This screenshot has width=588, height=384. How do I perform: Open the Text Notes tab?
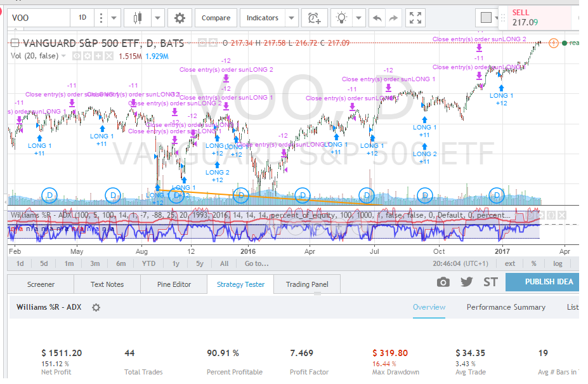(x=107, y=284)
